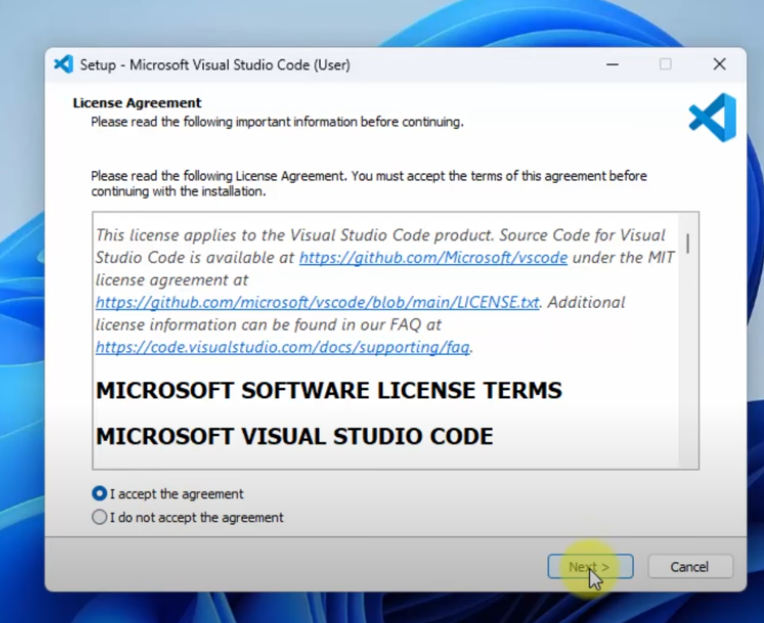Open the github.com/Microsoft/vscode link
Viewport: 764px width, 623px height.
coord(433,258)
